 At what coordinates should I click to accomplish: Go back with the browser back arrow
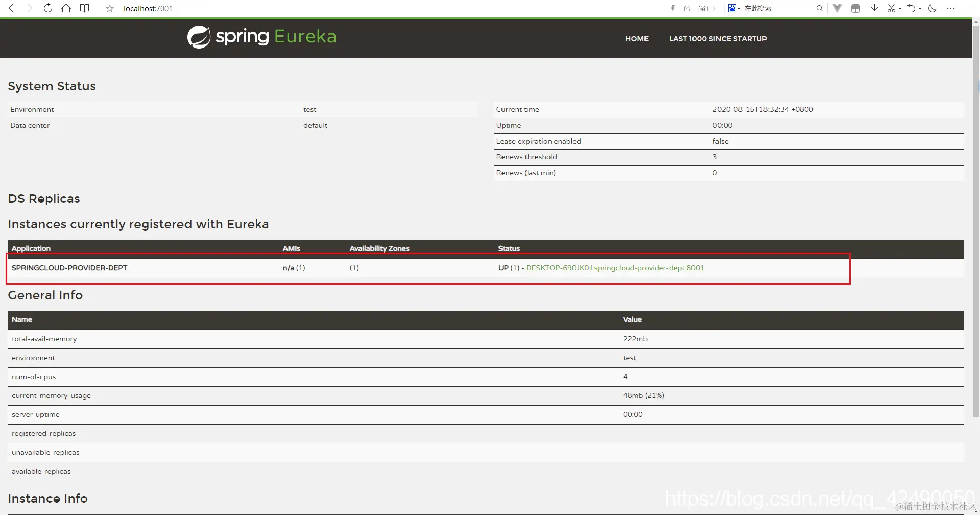click(x=11, y=8)
